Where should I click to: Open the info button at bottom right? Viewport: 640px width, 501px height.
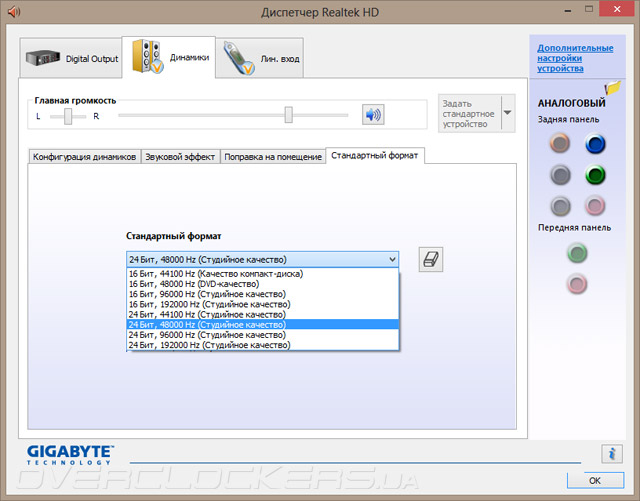click(x=611, y=453)
